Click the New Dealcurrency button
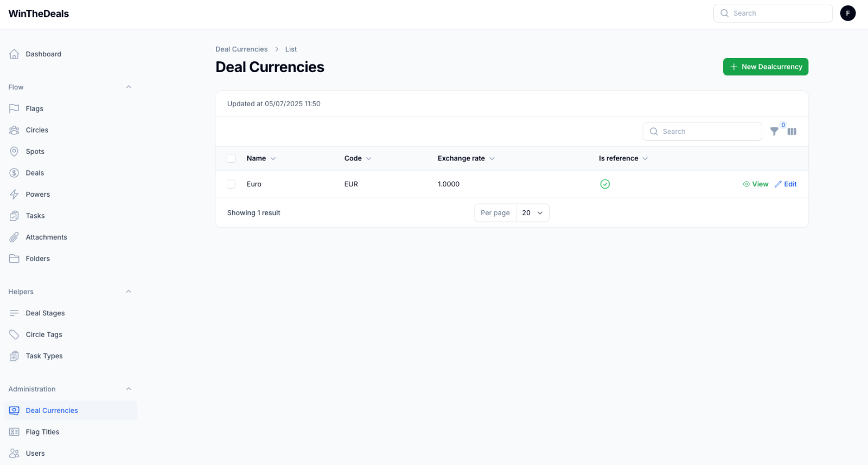Image resolution: width=868 pixels, height=465 pixels. (765, 67)
